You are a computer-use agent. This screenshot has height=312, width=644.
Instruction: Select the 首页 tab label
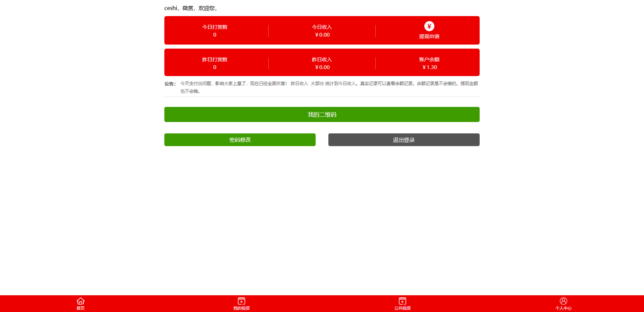80,308
